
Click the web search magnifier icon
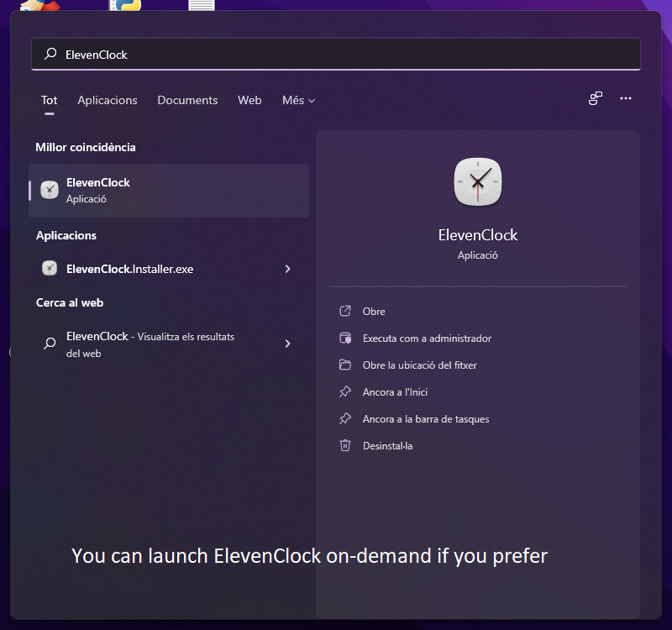pyautogui.click(x=50, y=344)
